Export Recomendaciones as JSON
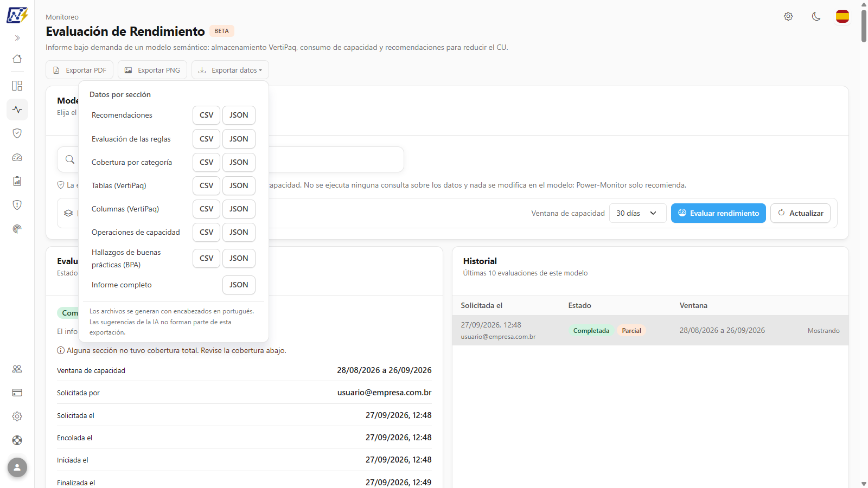868x488 pixels. click(239, 115)
